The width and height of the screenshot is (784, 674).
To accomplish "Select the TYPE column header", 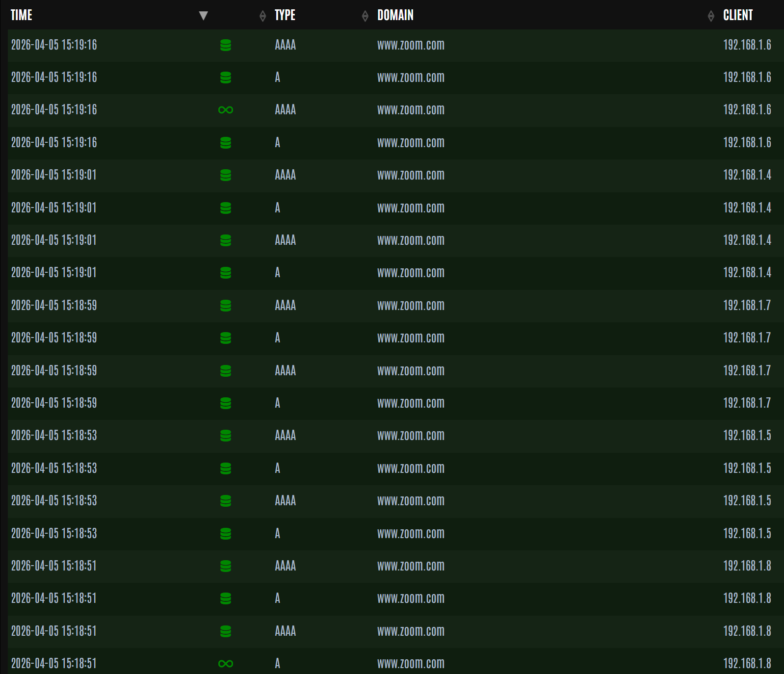I will [x=285, y=15].
